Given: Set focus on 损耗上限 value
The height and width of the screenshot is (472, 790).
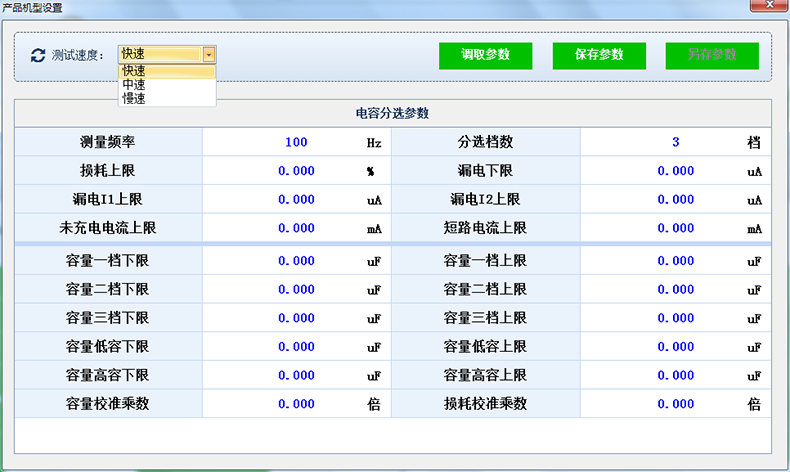Looking at the screenshot, I should point(296,171).
